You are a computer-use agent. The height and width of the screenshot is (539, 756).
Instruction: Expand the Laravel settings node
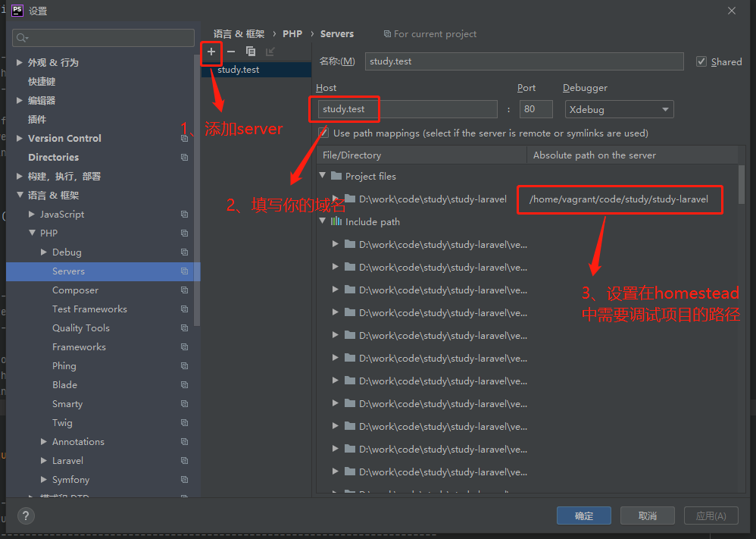click(x=44, y=461)
